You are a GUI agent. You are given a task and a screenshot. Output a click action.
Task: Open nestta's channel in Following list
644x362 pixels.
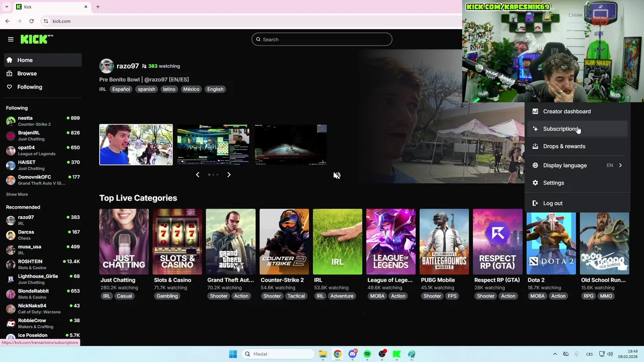point(43,121)
